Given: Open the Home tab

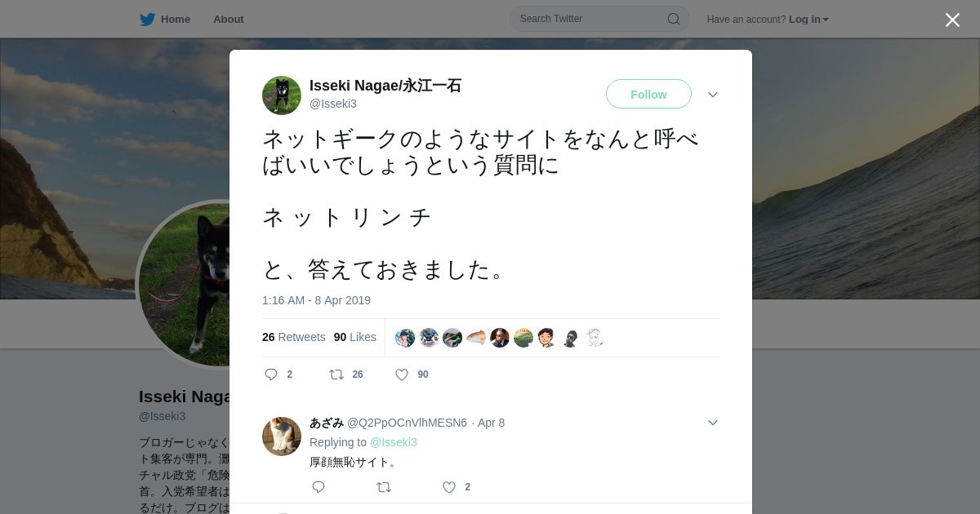Looking at the screenshot, I should tap(165, 20).
